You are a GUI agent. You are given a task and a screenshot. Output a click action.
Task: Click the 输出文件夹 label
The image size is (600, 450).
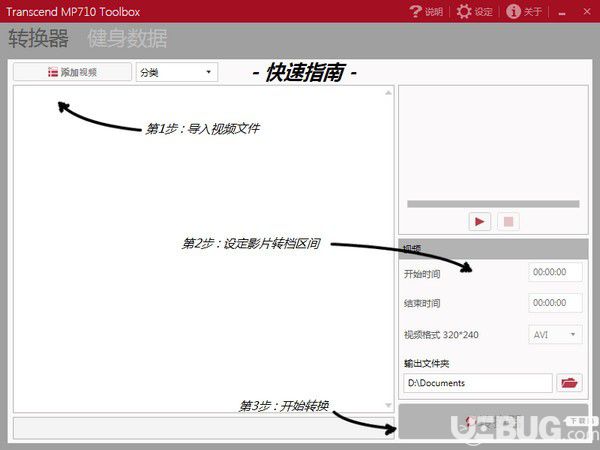pos(427,363)
